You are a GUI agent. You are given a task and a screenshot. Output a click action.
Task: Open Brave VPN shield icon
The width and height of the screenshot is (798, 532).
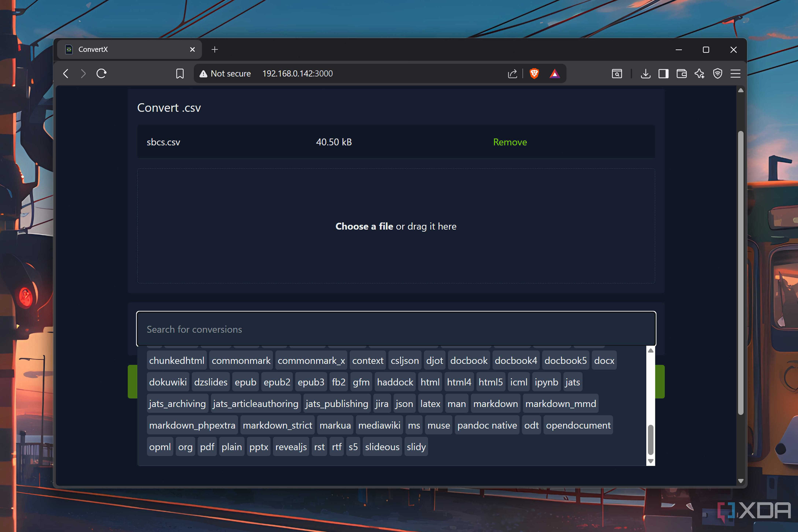(x=717, y=74)
